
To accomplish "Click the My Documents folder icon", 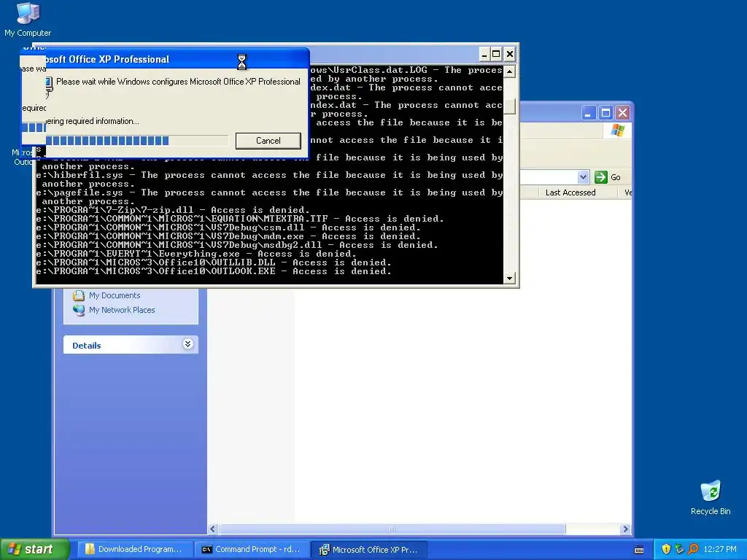I will [79, 295].
